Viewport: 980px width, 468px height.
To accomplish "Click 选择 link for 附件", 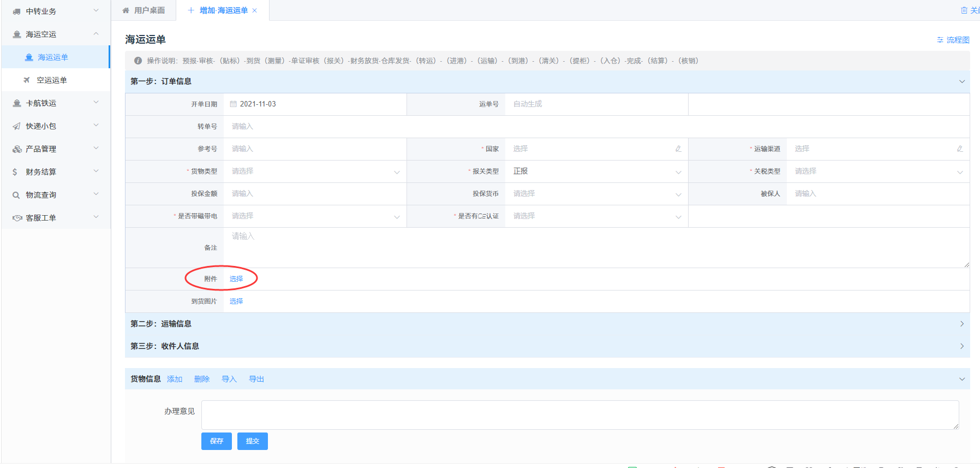I will [x=236, y=279].
